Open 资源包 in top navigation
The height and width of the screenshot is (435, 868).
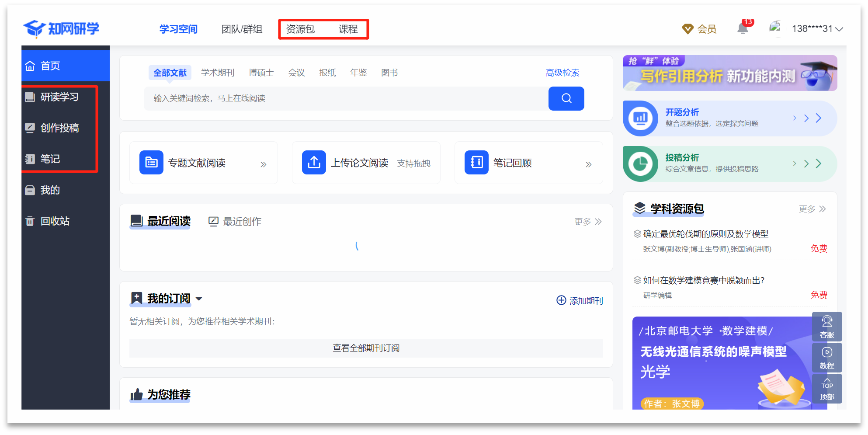(x=300, y=29)
